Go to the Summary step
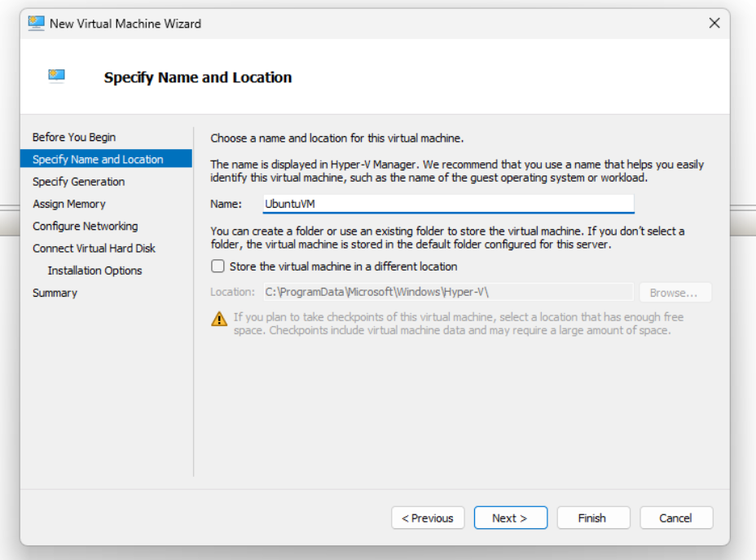The image size is (756, 560). pos(55,293)
